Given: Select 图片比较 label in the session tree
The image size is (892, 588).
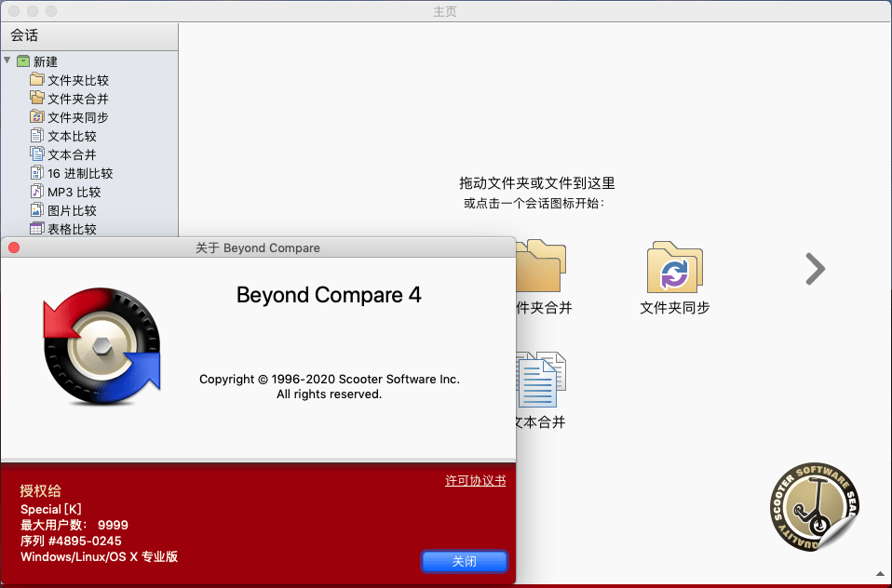Looking at the screenshot, I should pos(72,211).
